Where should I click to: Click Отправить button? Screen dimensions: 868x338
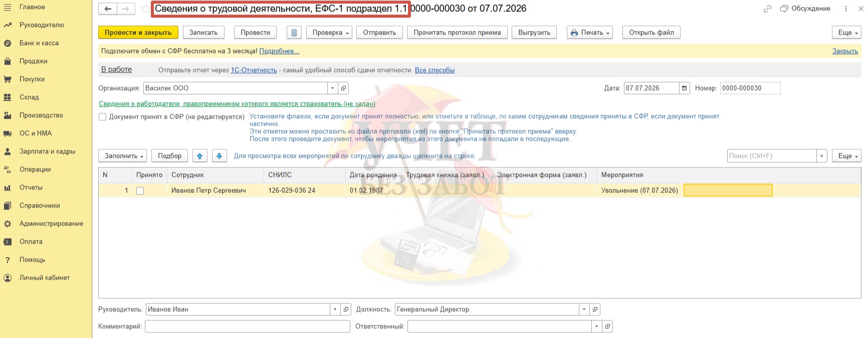379,33
